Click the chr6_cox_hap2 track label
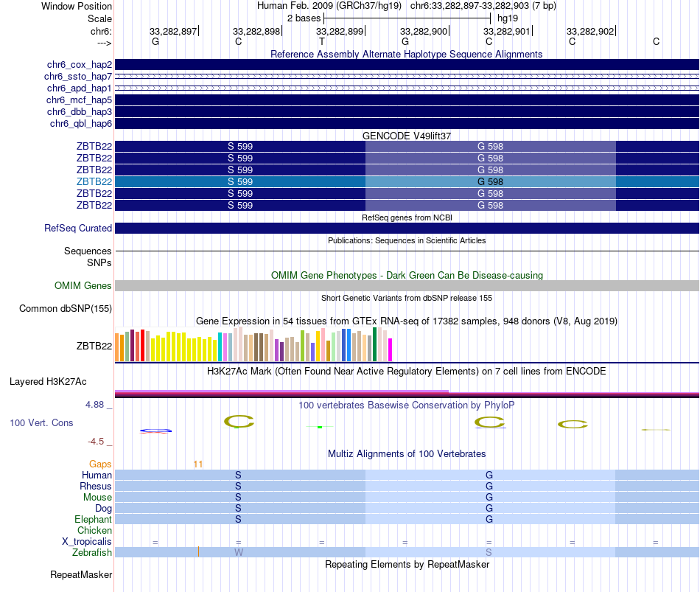 [80, 65]
